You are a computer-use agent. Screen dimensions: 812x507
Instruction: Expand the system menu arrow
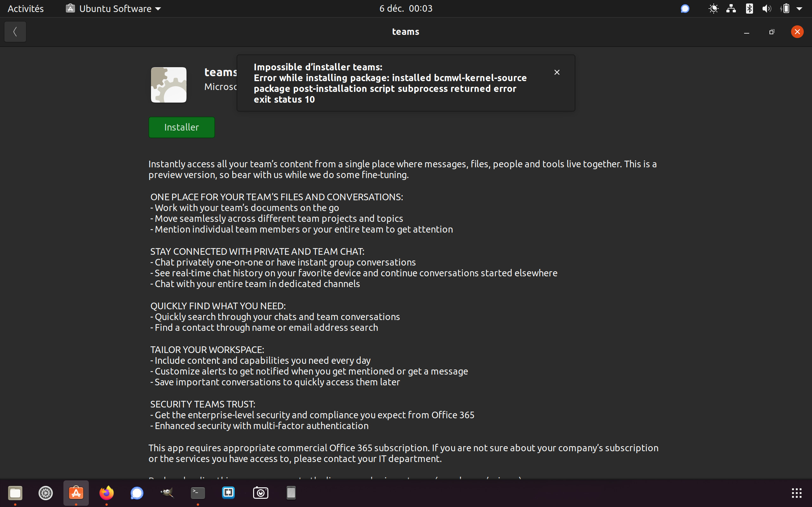[x=799, y=8]
